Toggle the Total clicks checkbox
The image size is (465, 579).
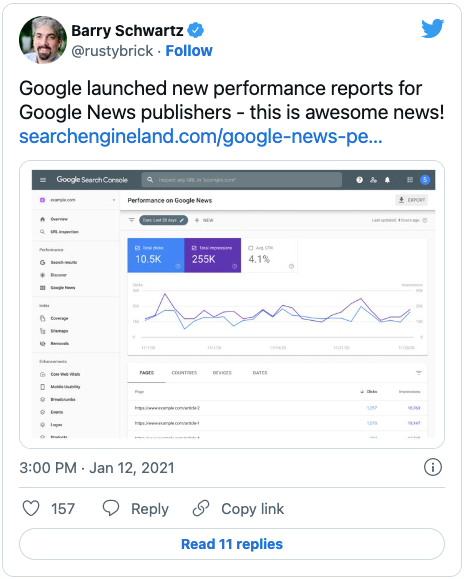[137, 248]
